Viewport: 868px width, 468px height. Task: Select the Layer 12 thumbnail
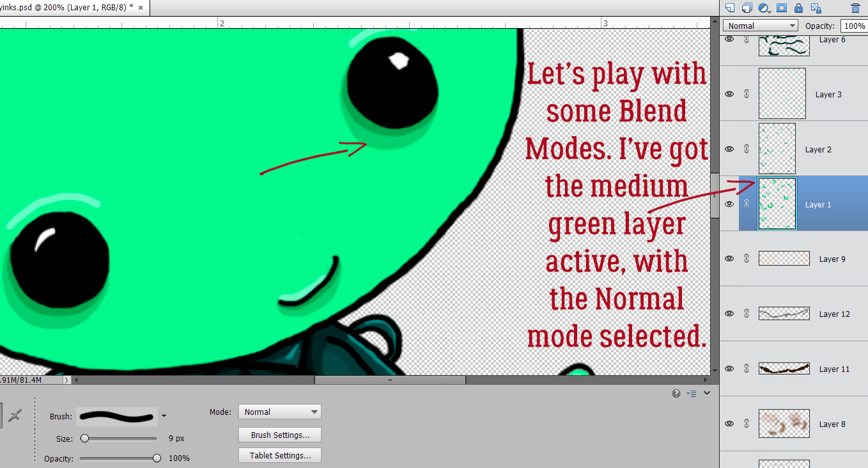coord(784,313)
